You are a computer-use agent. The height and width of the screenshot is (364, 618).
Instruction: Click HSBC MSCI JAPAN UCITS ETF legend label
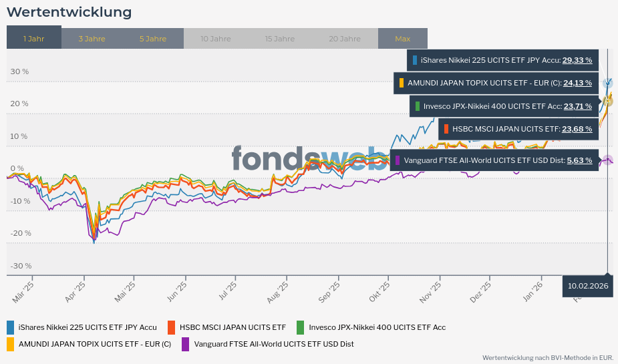(x=233, y=327)
